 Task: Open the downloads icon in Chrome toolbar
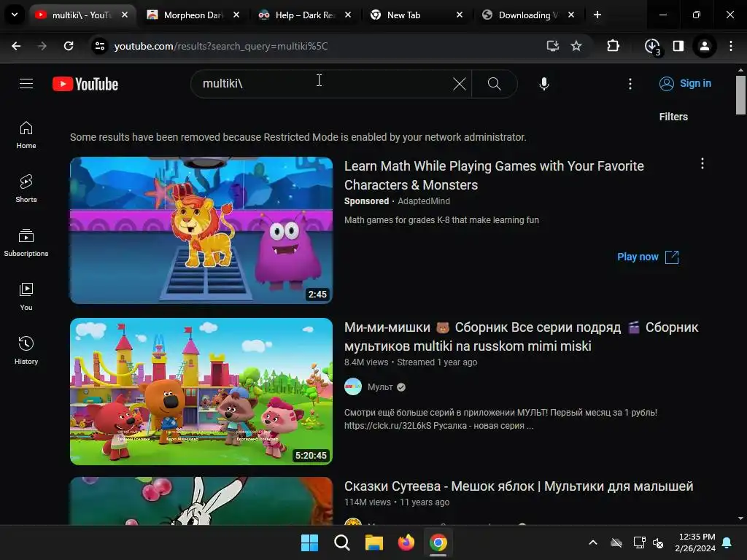652,47
